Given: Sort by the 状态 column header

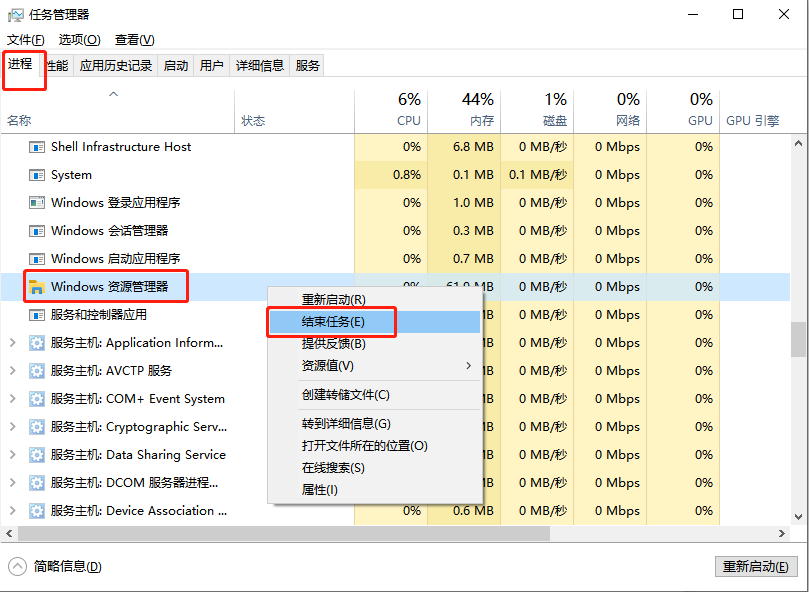Looking at the screenshot, I should point(295,111).
